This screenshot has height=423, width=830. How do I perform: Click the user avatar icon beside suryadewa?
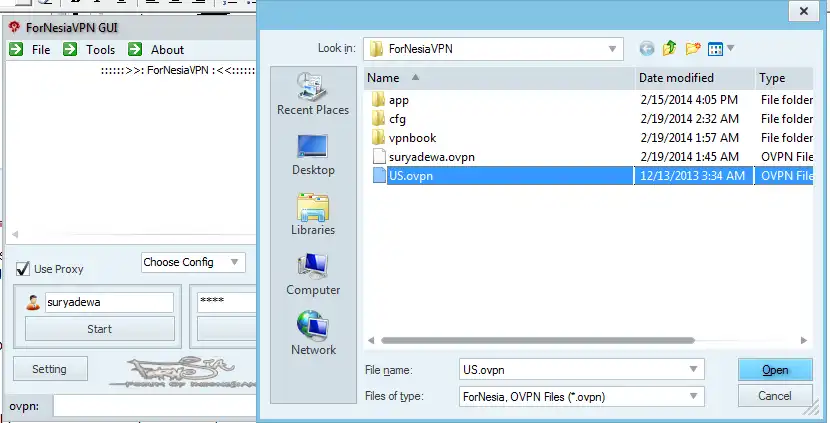(x=33, y=302)
